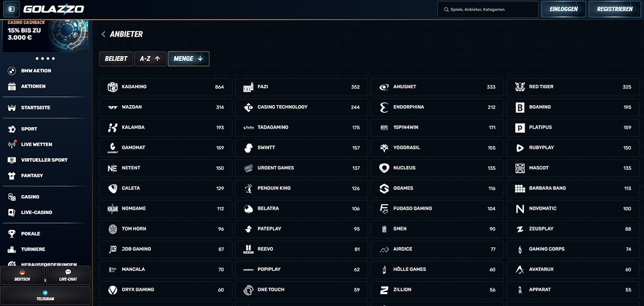Open the Nucleus provider logo
The width and height of the screenshot is (644, 306).
[x=384, y=168]
